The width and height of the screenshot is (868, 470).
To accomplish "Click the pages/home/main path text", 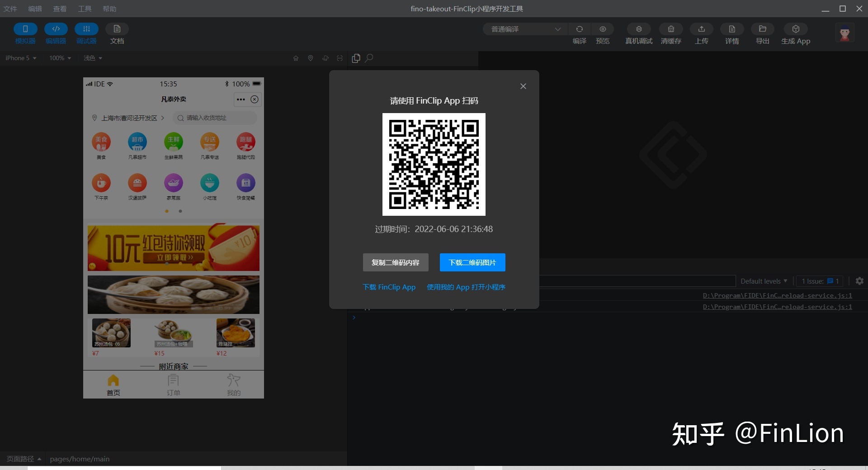I will click(80, 459).
